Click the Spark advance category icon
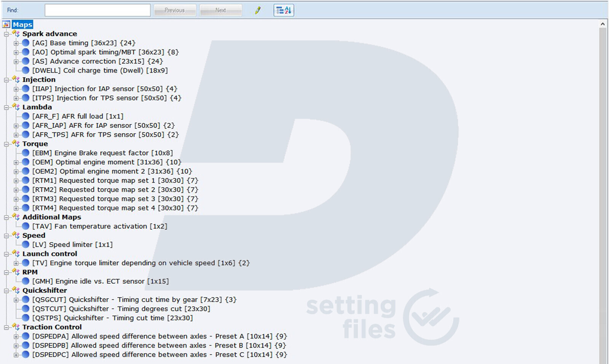 (16, 34)
